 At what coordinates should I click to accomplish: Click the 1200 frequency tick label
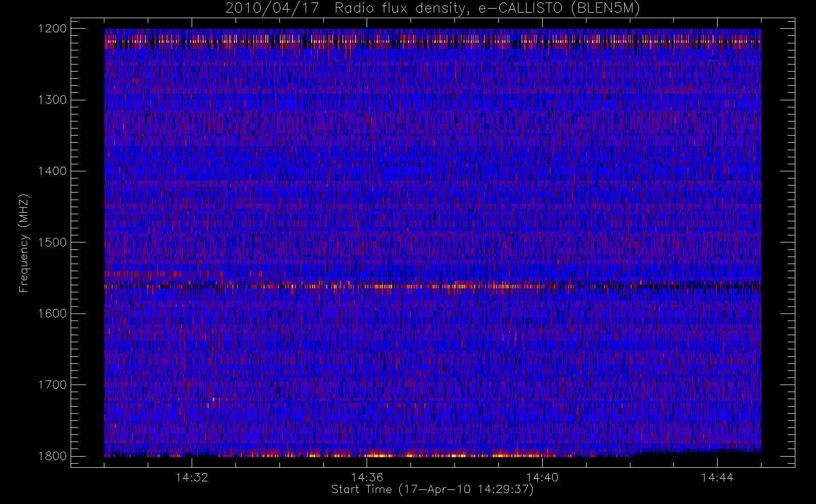(x=52, y=29)
